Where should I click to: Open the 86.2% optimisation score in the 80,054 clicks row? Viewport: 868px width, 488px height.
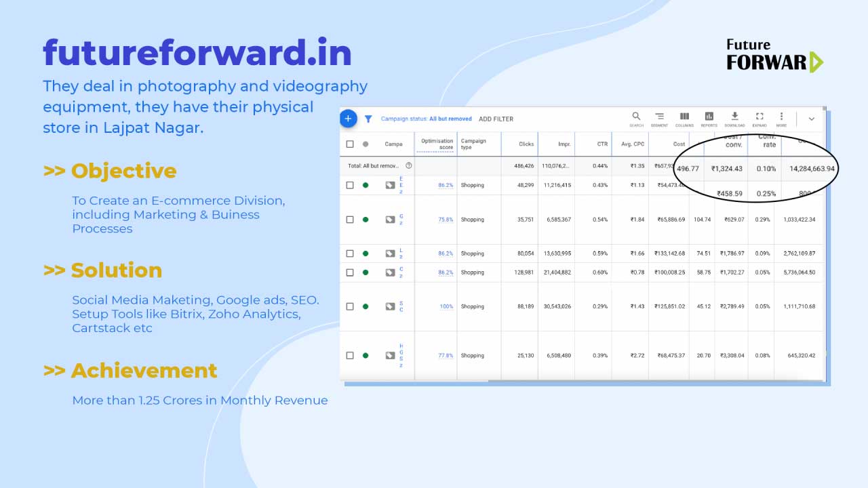[x=446, y=253]
